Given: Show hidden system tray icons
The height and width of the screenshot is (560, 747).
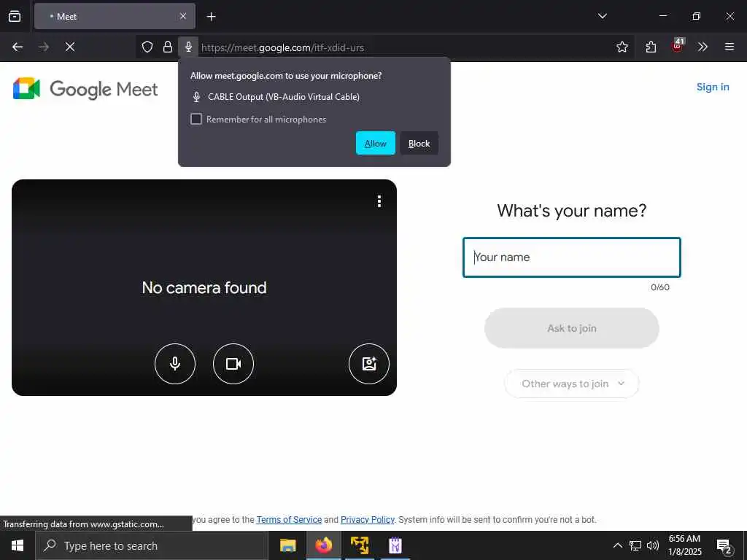Looking at the screenshot, I should (617, 545).
